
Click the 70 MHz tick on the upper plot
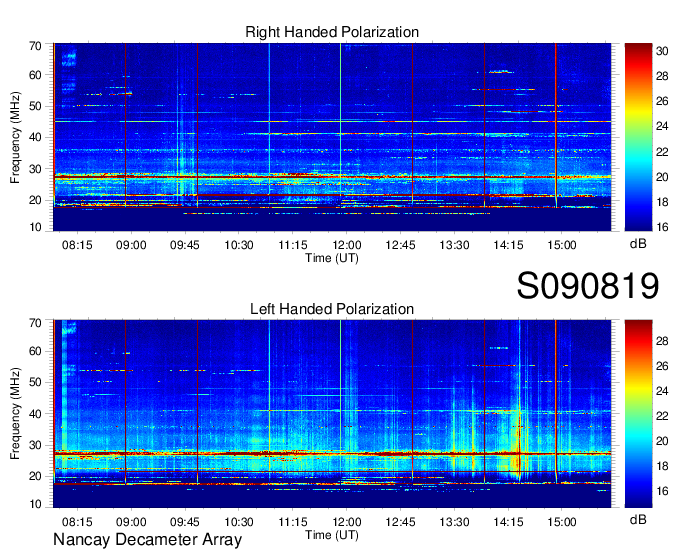[35, 46]
